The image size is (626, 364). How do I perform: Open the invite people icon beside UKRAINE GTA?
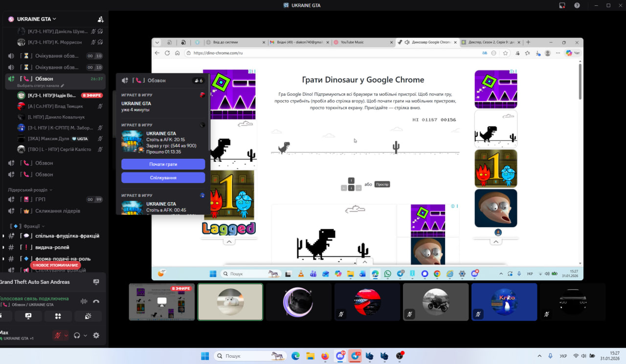(100, 19)
